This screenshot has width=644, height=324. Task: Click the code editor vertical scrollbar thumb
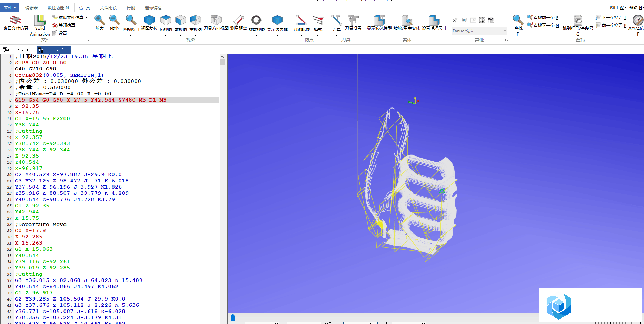(x=222, y=62)
